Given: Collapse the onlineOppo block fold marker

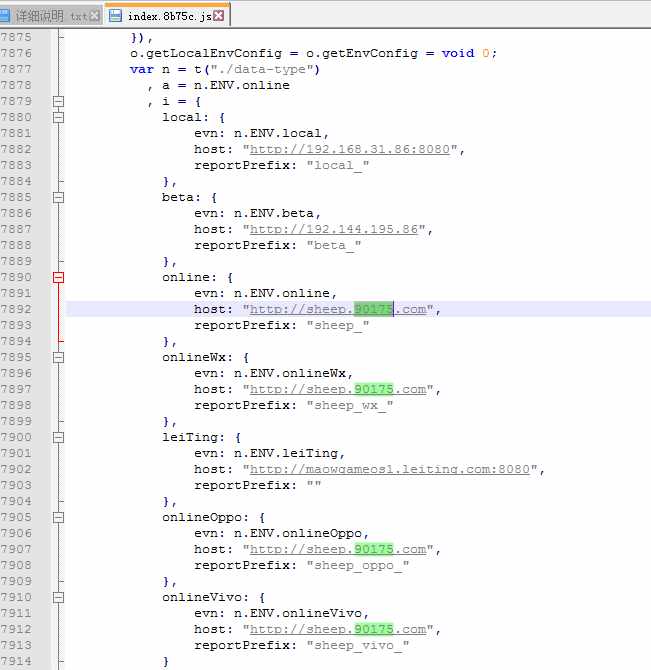Looking at the screenshot, I should pos(58,517).
